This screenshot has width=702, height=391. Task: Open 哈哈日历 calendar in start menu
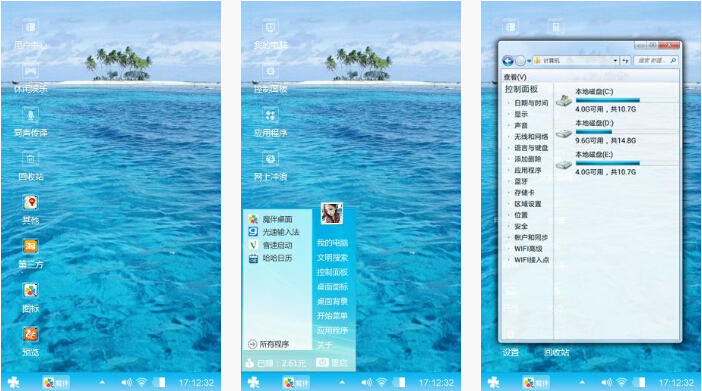(271, 258)
